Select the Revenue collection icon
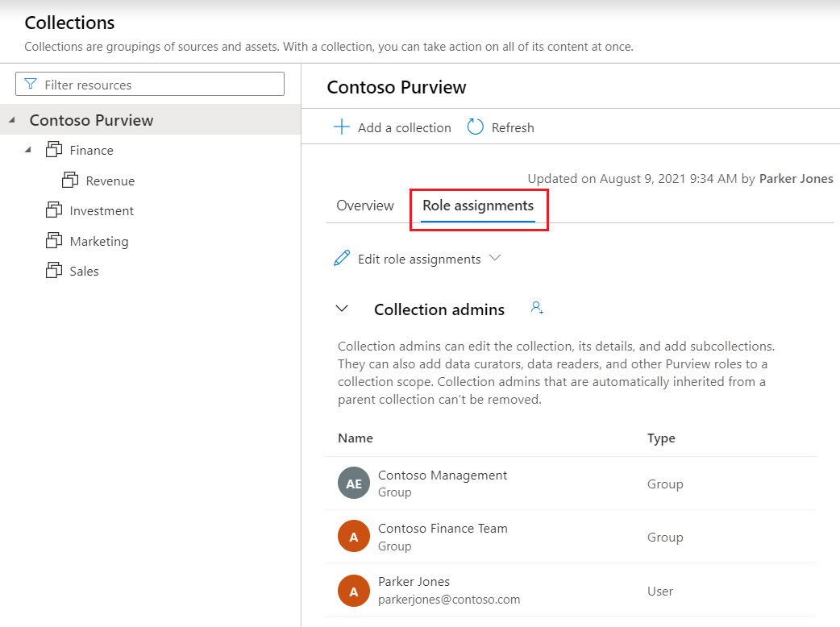The image size is (840, 627). [70, 180]
